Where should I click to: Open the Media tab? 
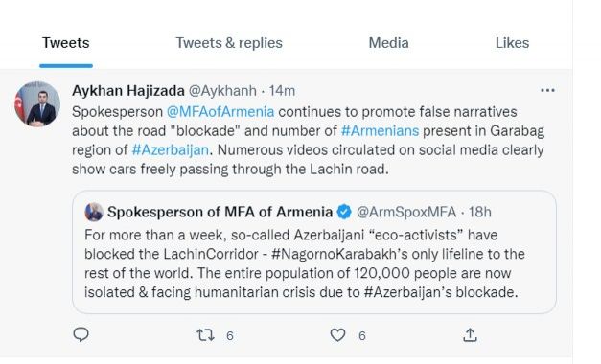(x=388, y=43)
